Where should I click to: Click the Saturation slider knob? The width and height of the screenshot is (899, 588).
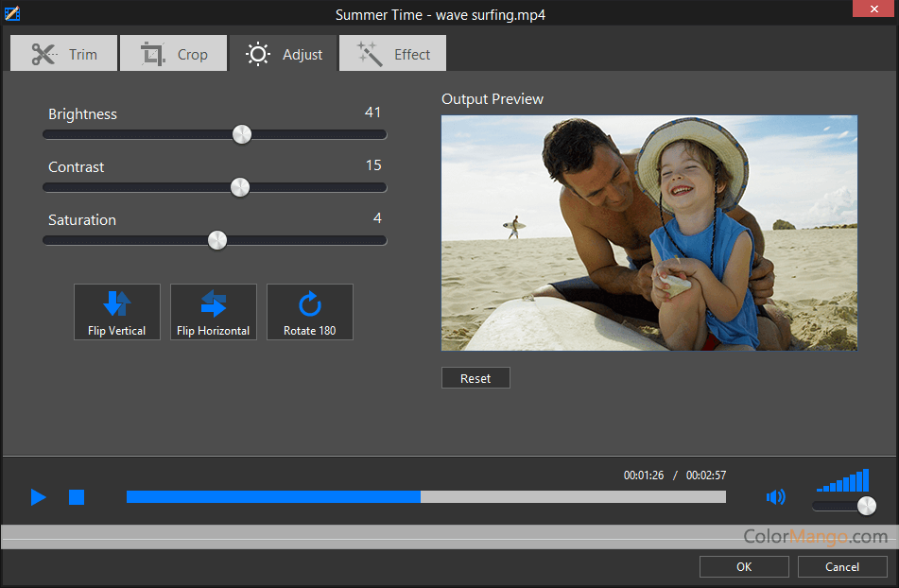click(217, 240)
